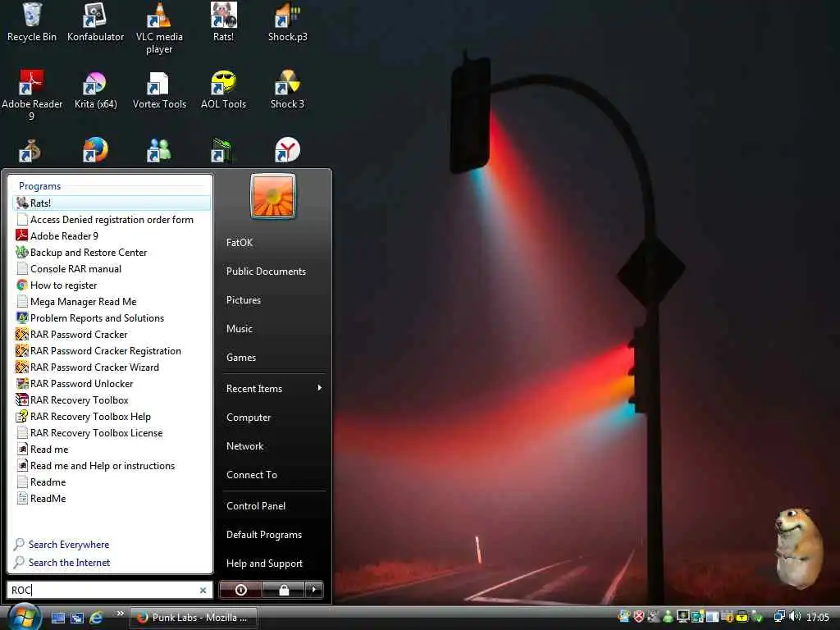Image resolution: width=840 pixels, height=630 pixels.
Task: Clear the search box with the X
Action: pyautogui.click(x=203, y=590)
